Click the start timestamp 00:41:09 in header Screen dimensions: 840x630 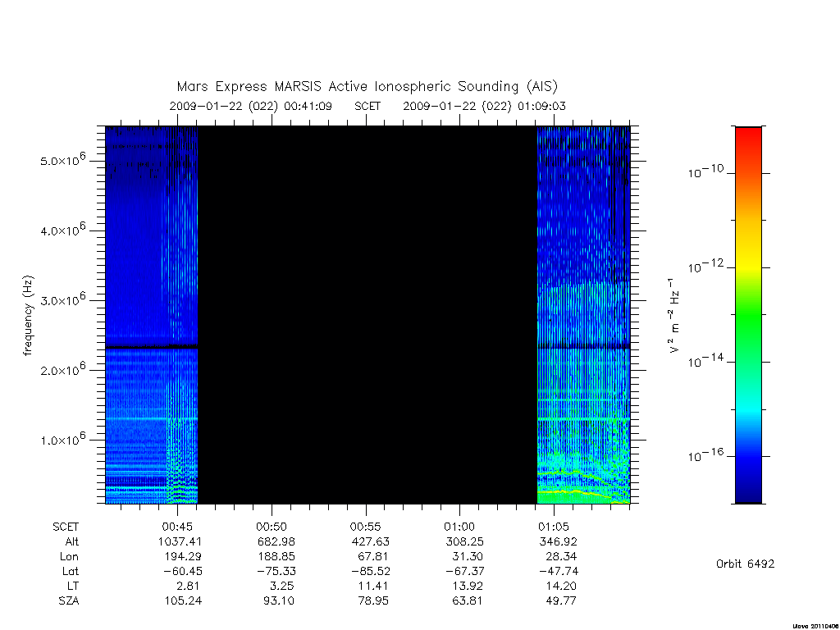point(308,106)
